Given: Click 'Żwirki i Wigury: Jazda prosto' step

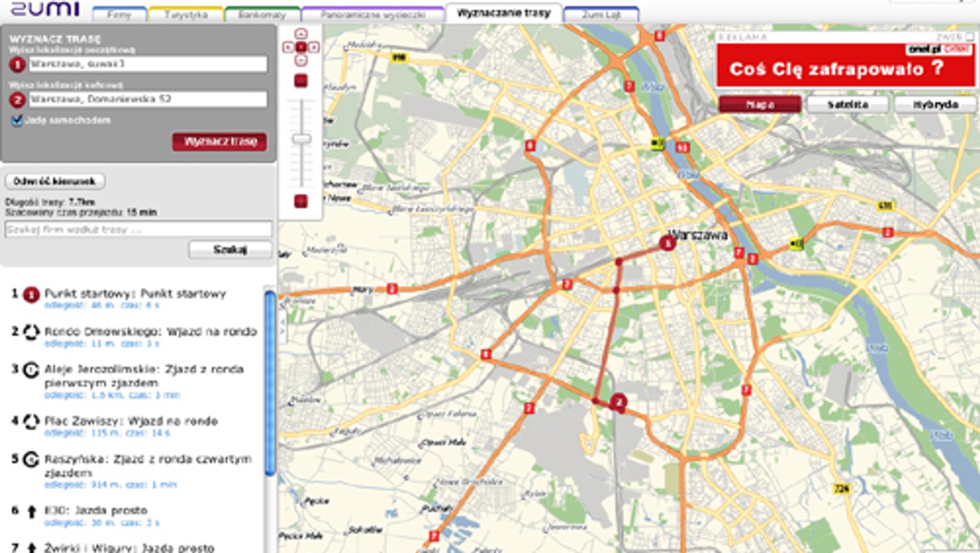Looking at the screenshot, I should pyautogui.click(x=129, y=548).
